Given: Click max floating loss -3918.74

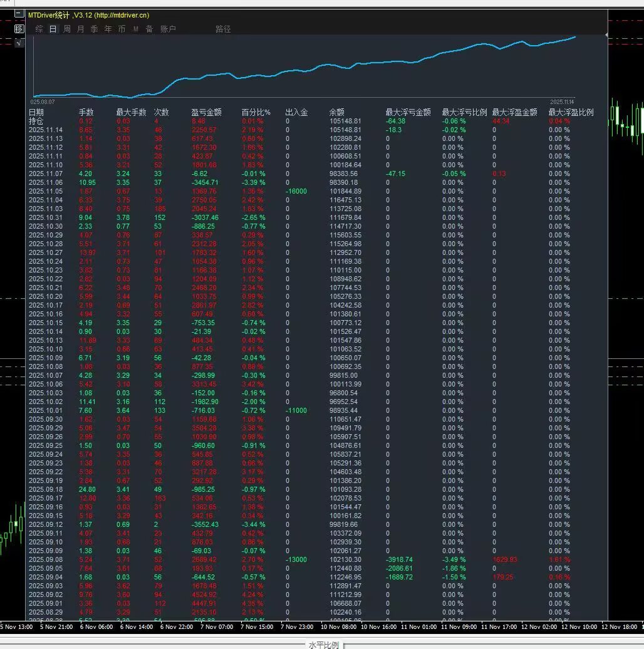Looking at the screenshot, I should tap(399, 559).
